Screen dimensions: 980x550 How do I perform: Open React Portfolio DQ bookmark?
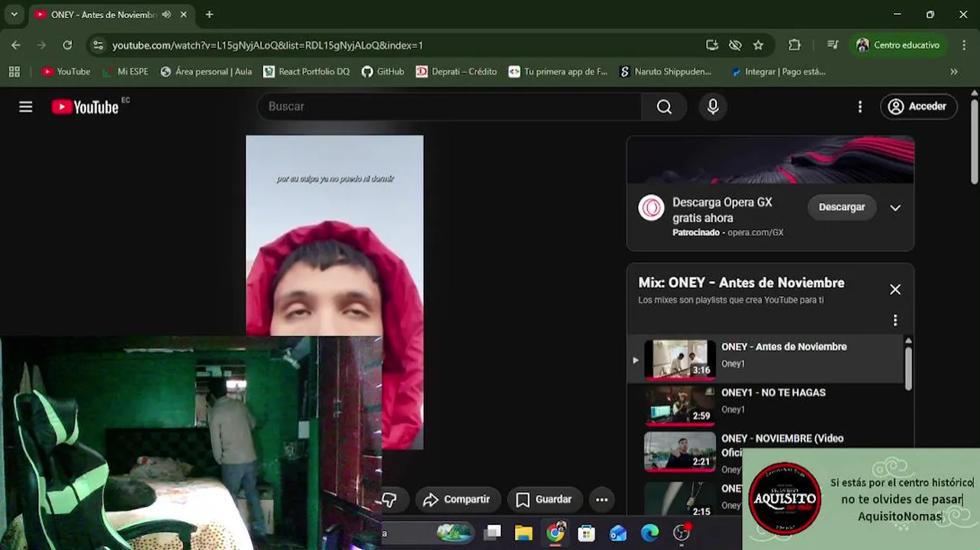tap(306, 72)
